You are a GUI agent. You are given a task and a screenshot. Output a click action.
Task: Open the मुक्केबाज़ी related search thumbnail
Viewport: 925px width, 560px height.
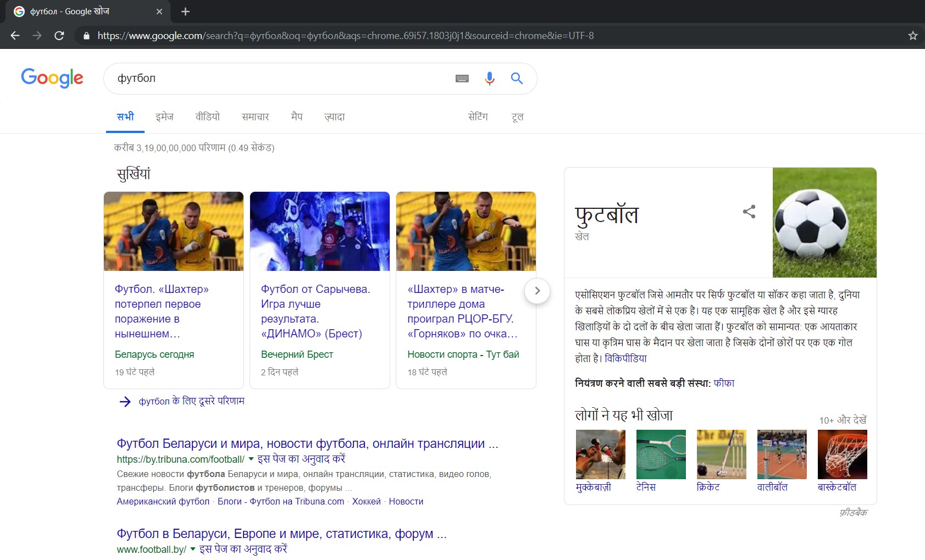[x=600, y=454]
